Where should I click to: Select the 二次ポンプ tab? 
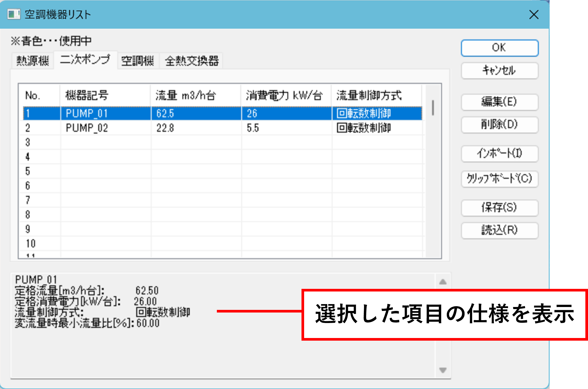85,60
